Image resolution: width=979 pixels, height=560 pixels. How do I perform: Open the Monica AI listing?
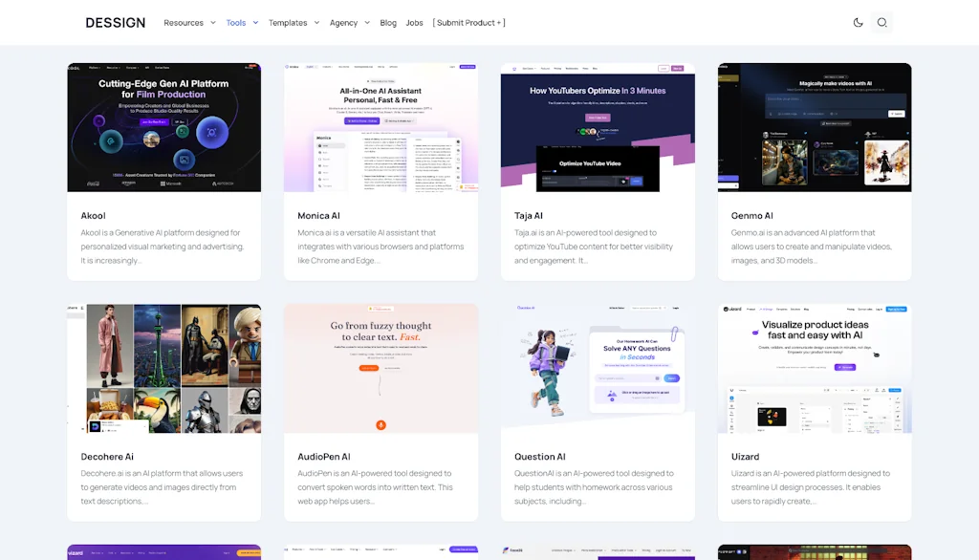click(318, 215)
